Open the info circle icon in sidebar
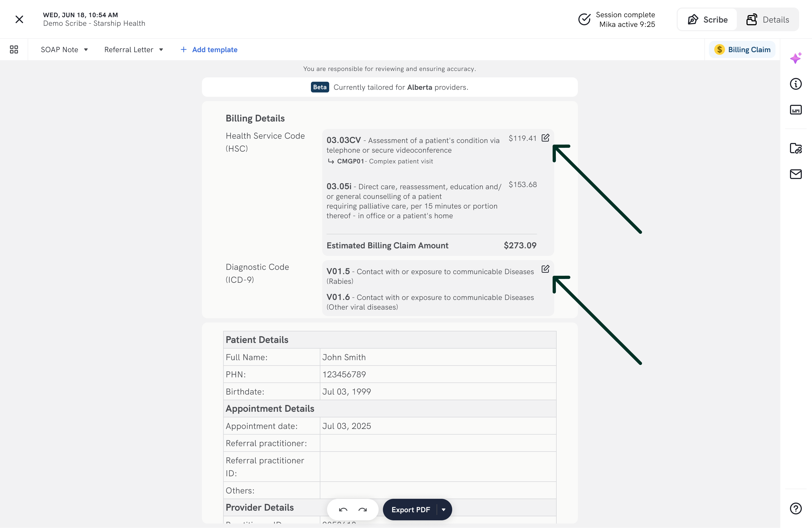The image size is (812, 530). (796, 84)
